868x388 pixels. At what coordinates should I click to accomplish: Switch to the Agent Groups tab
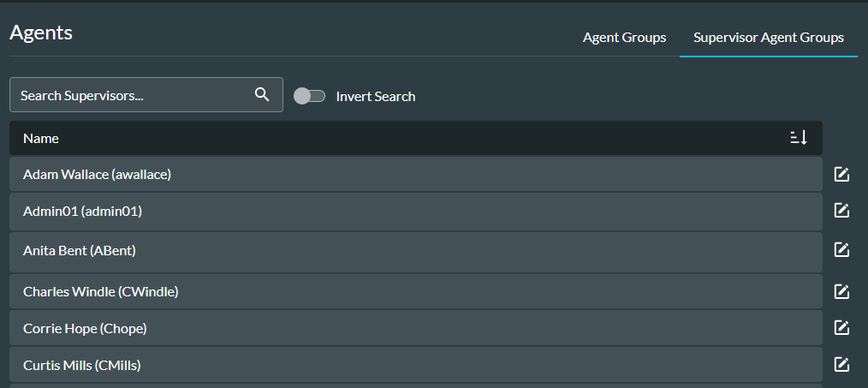pyautogui.click(x=624, y=38)
